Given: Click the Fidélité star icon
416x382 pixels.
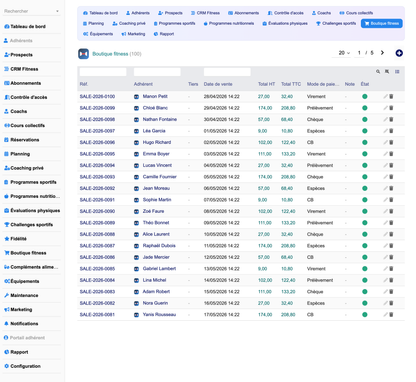Looking at the screenshot, I should (6, 239).
